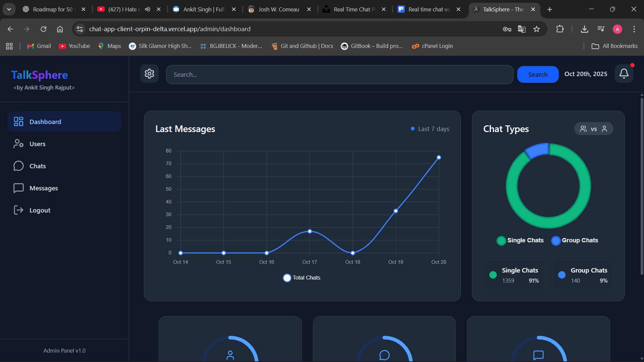The height and width of the screenshot is (362, 644).
Task: Toggle Total Chats legend on line chart
Action: click(302, 278)
